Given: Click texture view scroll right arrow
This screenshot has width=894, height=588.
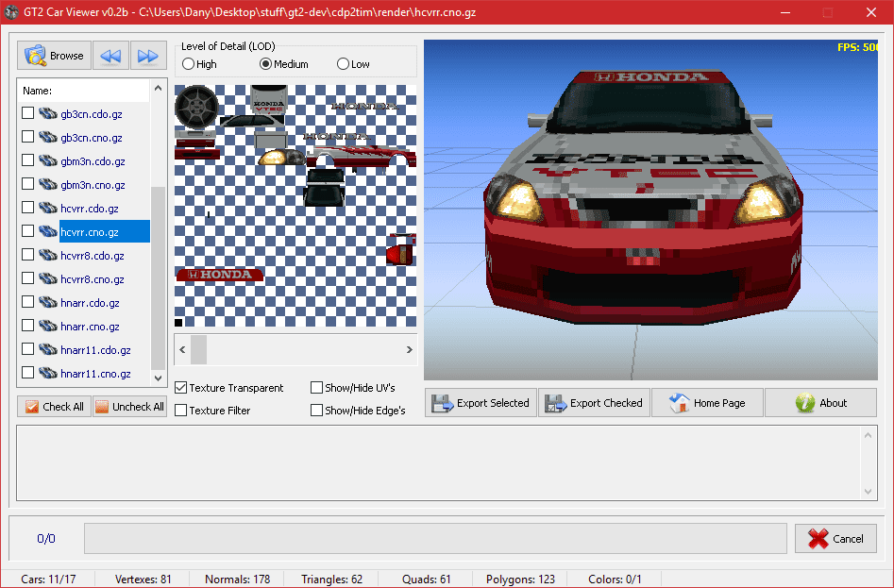Looking at the screenshot, I should click(x=409, y=349).
